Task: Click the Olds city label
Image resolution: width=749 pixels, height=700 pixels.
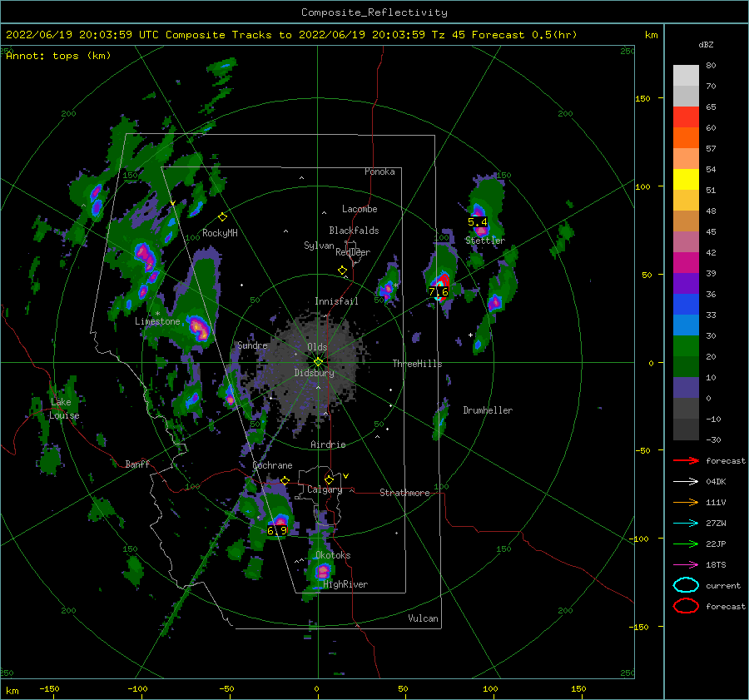Action: pos(317,347)
